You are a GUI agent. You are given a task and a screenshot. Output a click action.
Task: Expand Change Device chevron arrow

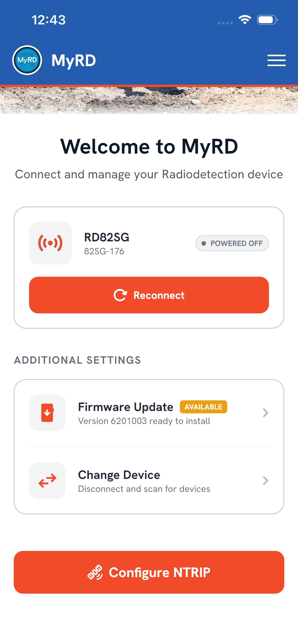pyautogui.click(x=265, y=481)
